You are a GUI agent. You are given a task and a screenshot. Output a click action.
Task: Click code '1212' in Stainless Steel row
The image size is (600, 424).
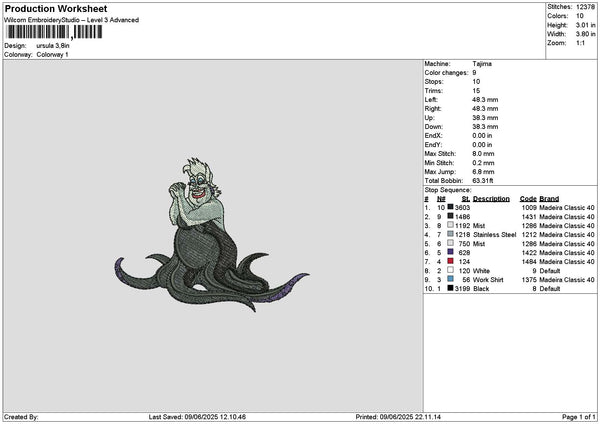pos(529,235)
